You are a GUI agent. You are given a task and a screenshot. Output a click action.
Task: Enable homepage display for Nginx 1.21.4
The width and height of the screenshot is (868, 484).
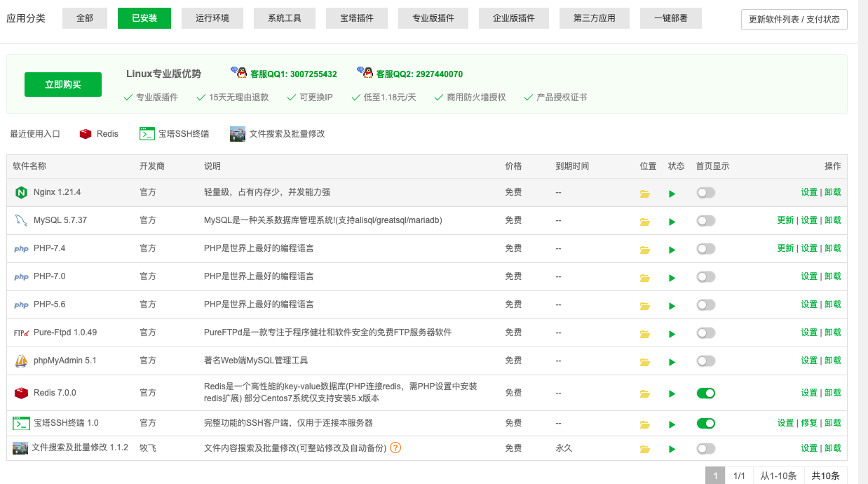[706, 192]
